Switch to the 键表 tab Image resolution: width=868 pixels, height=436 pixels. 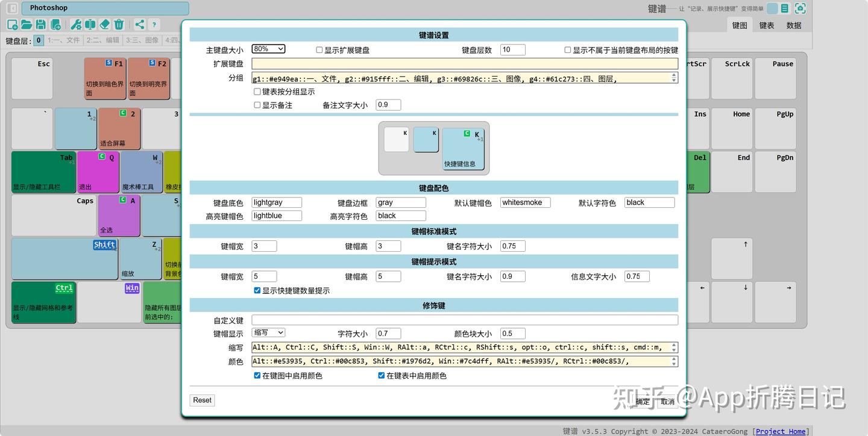767,25
